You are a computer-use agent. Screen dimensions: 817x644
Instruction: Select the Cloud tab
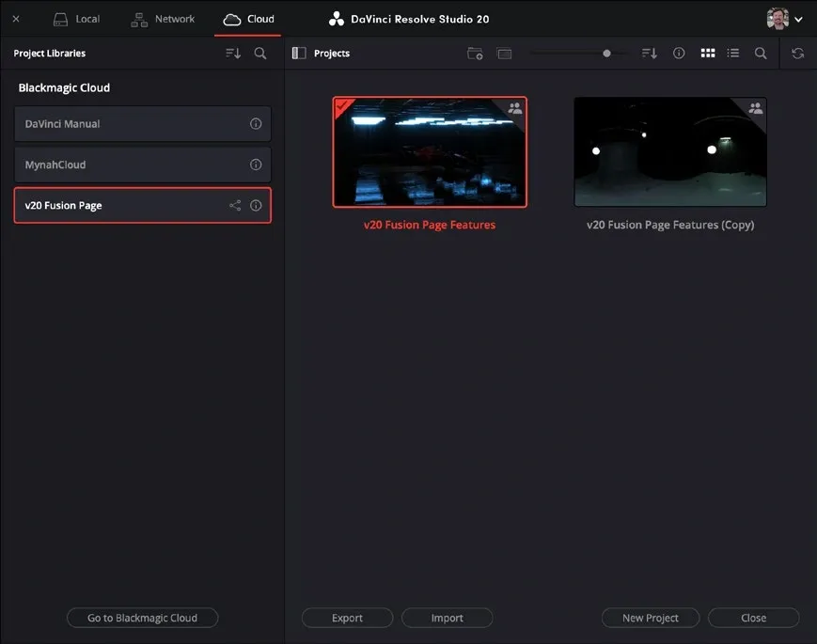click(248, 20)
